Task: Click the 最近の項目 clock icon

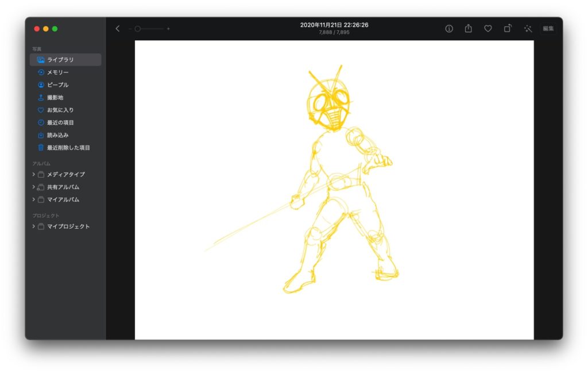Action: (x=41, y=122)
